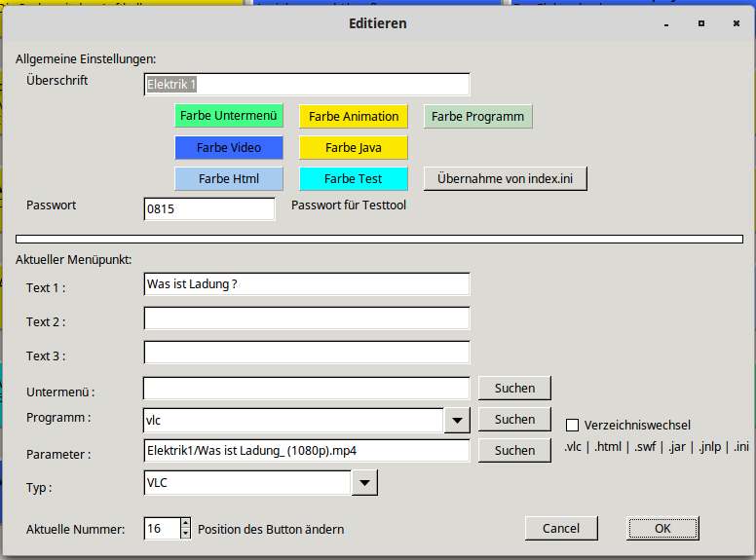Expand the Programm dropdown arrow

pyautogui.click(x=457, y=420)
